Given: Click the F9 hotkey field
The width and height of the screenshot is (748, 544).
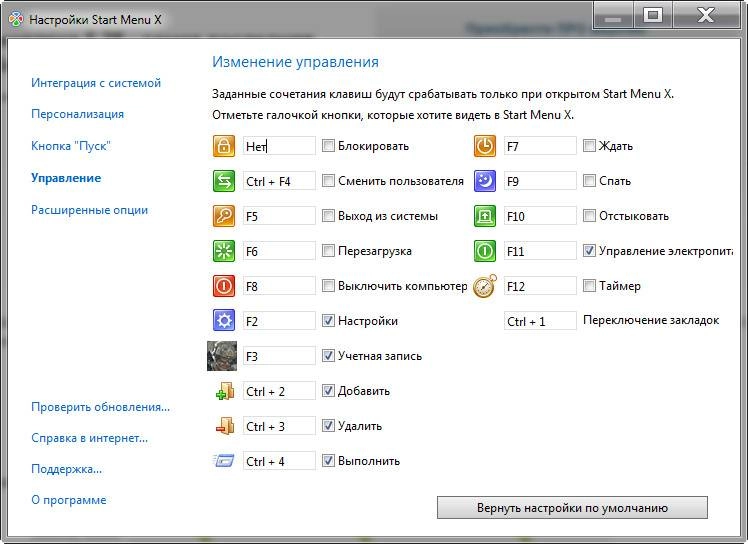Looking at the screenshot, I should tap(540, 181).
